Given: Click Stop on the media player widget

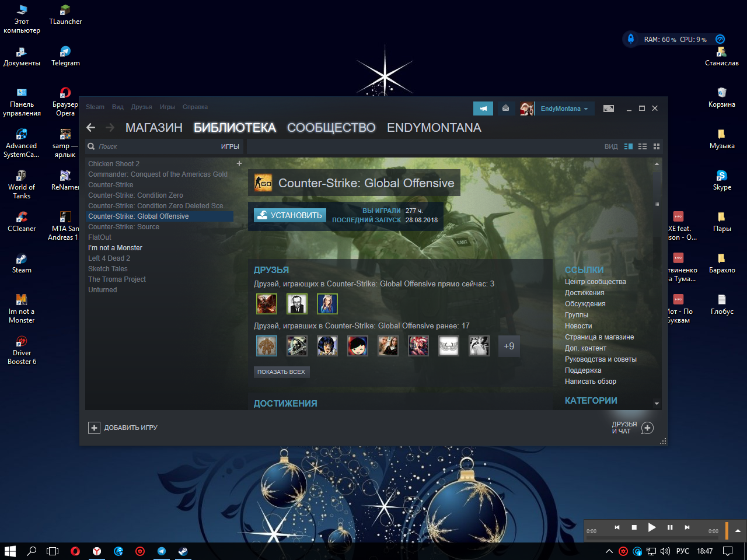Looking at the screenshot, I should point(634,527).
